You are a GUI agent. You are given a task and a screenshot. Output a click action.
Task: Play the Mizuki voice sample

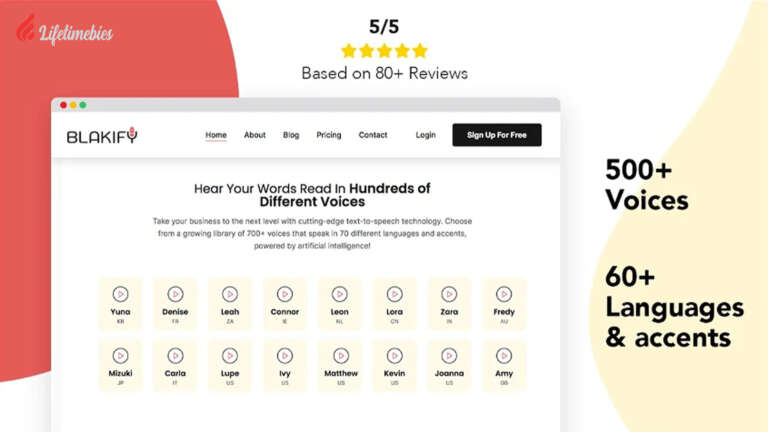[120, 355]
